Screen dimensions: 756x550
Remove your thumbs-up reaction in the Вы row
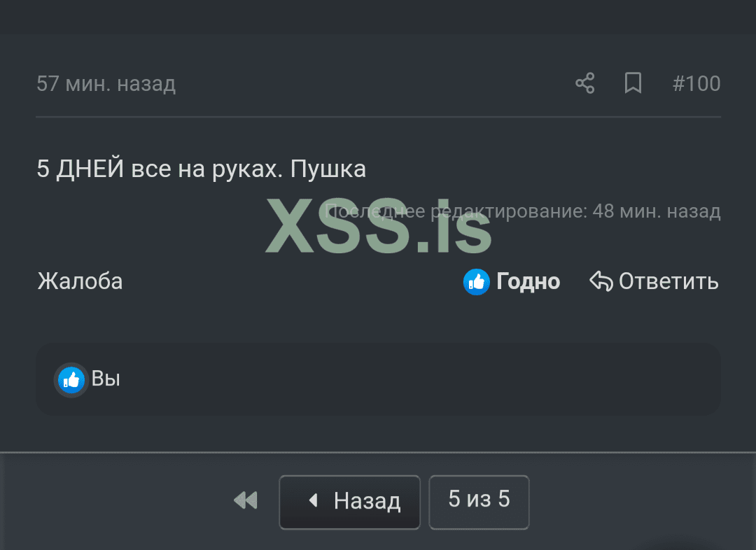pyautogui.click(x=71, y=379)
